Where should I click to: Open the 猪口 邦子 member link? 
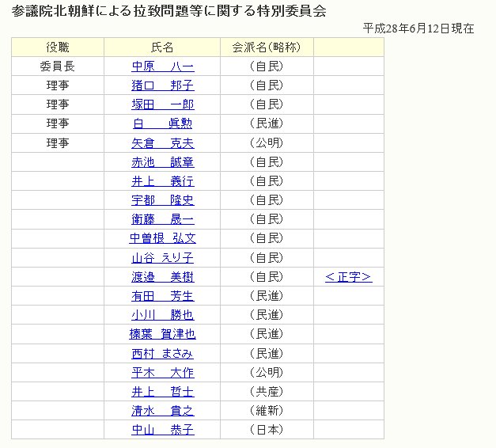pyautogui.click(x=163, y=85)
